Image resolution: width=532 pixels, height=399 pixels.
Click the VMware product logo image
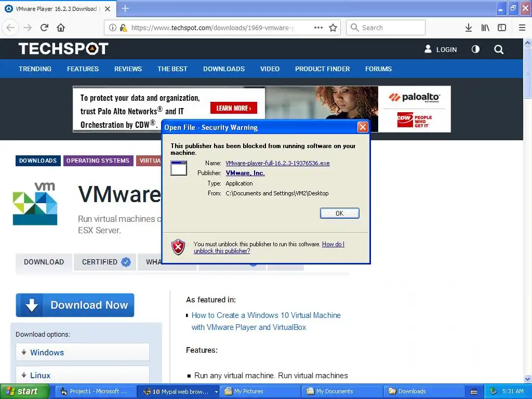click(x=35, y=204)
